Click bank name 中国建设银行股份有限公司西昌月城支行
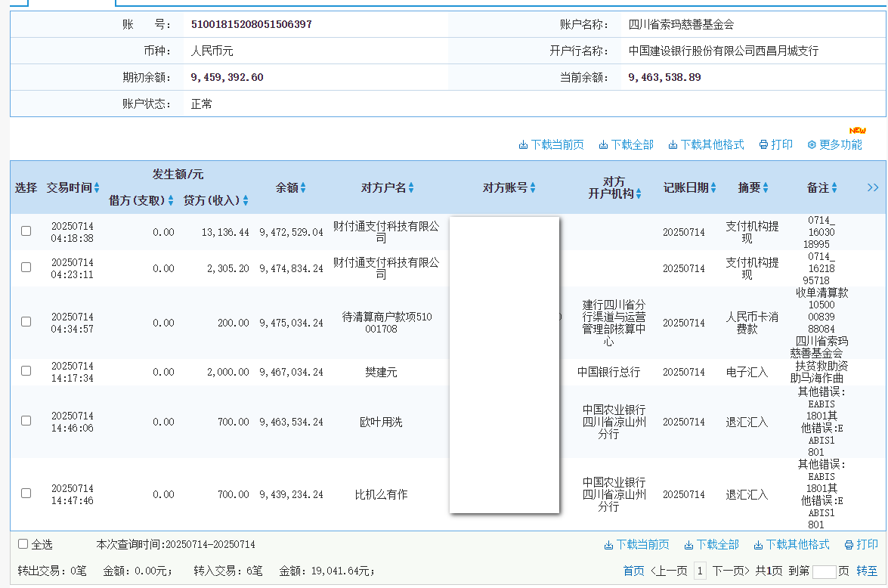Viewport: 888px width, 588px height. click(x=724, y=51)
